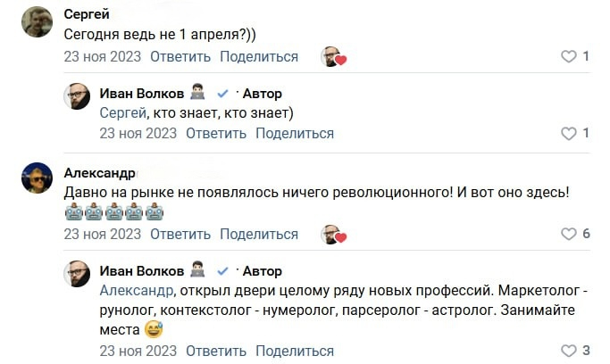Like Сергей's comment with the heart icon
This screenshot has width=610, height=364.
pos(569,56)
